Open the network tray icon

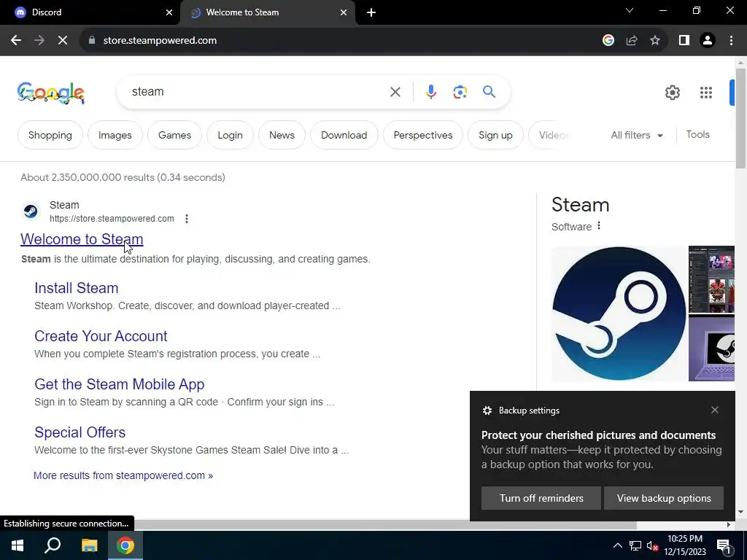[x=635, y=545]
